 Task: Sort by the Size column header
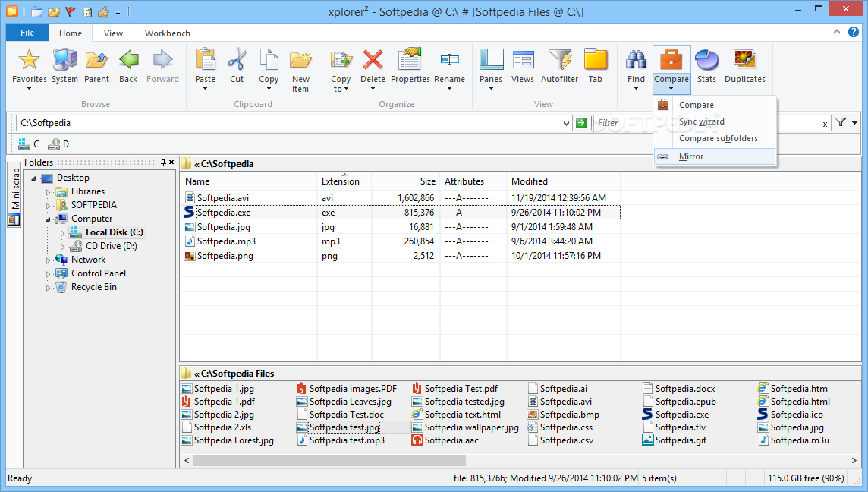(x=405, y=181)
